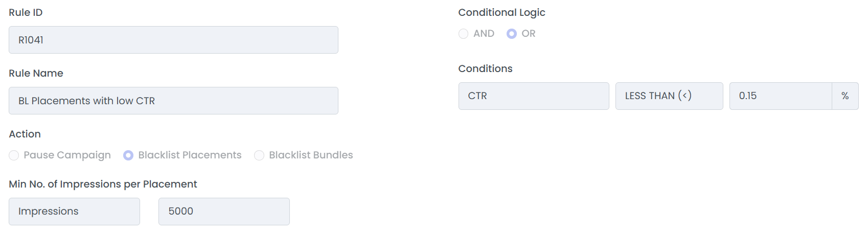
Task: Click the 'Rule ID' field label
Action: 26,12
